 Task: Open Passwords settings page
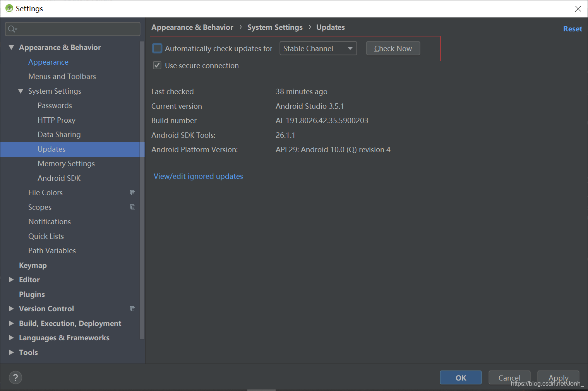coord(55,105)
